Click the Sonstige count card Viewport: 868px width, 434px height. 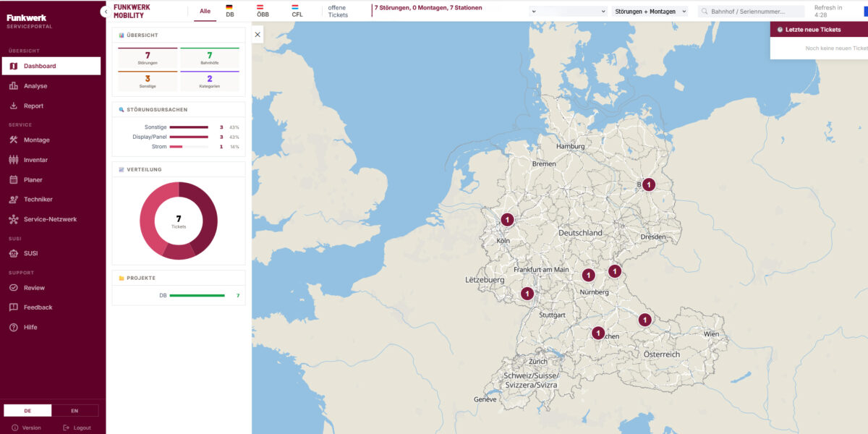pos(148,81)
